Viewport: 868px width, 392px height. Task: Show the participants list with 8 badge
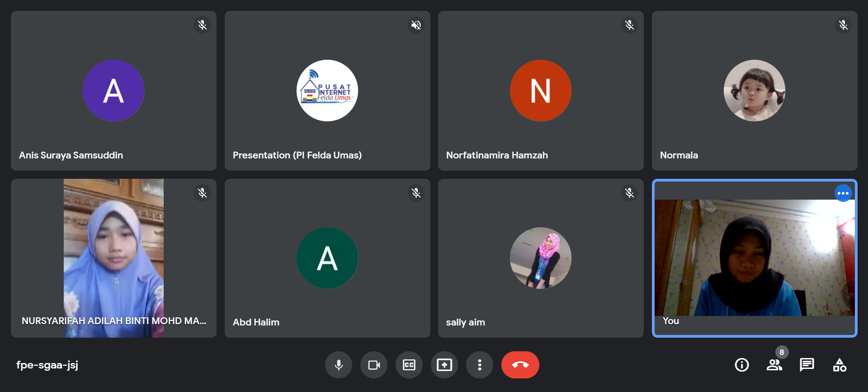coord(774,365)
